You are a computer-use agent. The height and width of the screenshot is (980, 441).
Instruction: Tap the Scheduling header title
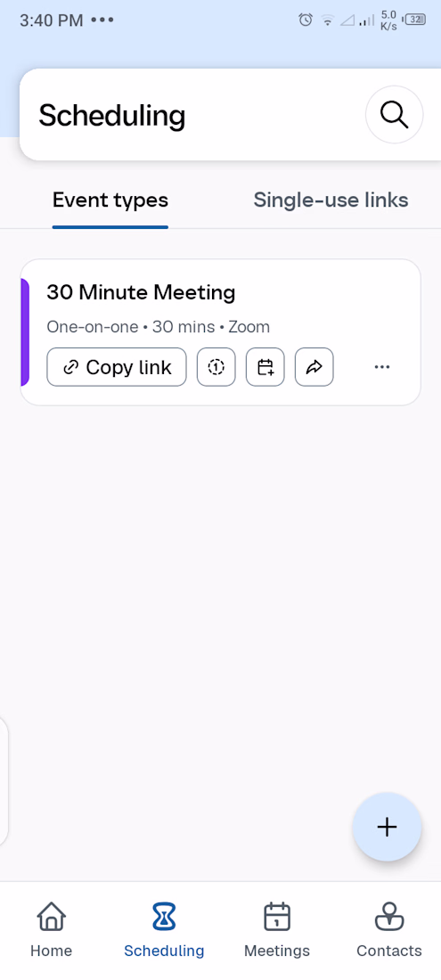point(112,116)
